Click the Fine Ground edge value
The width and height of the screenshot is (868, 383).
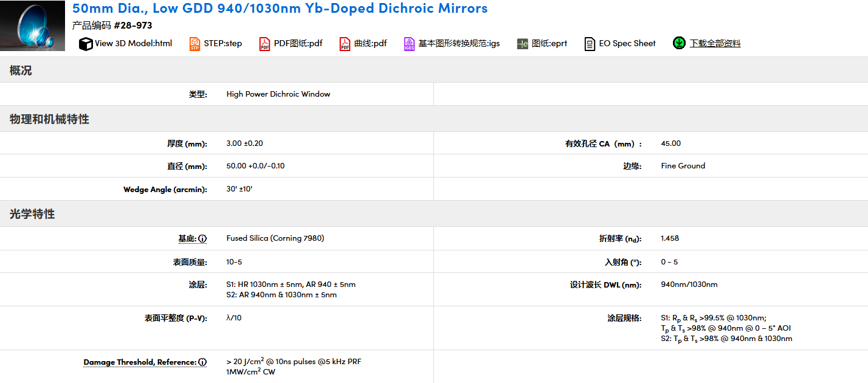[683, 166]
